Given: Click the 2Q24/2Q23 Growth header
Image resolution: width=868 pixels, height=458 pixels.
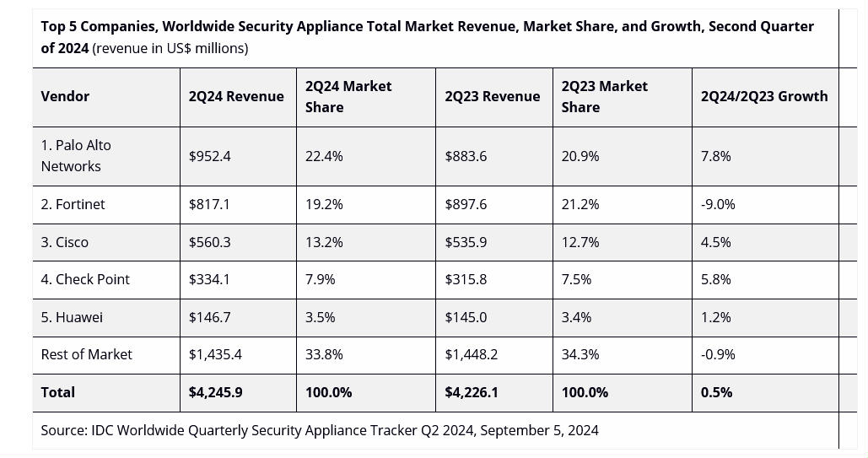Looking at the screenshot, I should (x=764, y=96).
